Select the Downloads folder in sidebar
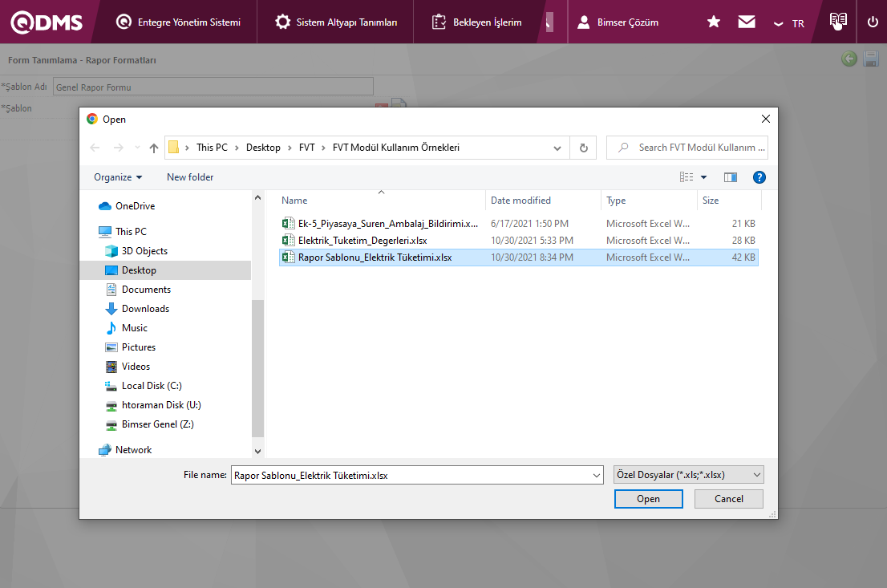Viewport: 887px width, 588px height. 145,309
